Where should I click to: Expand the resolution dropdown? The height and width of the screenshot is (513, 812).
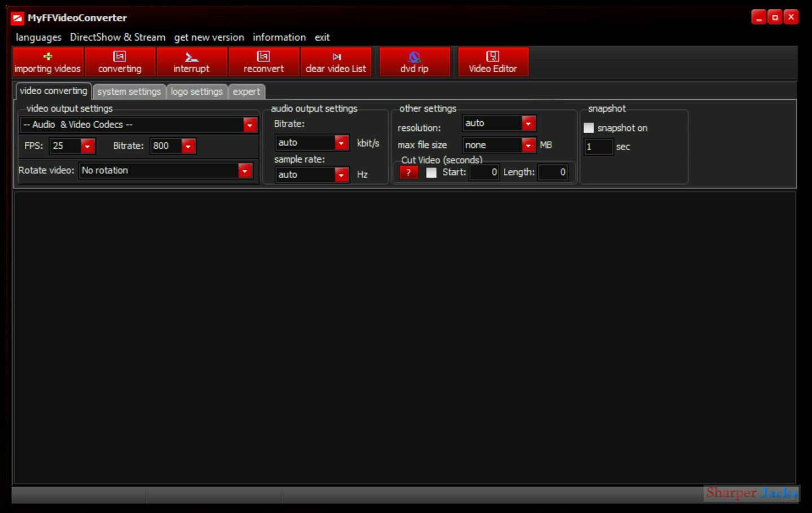pyautogui.click(x=529, y=123)
